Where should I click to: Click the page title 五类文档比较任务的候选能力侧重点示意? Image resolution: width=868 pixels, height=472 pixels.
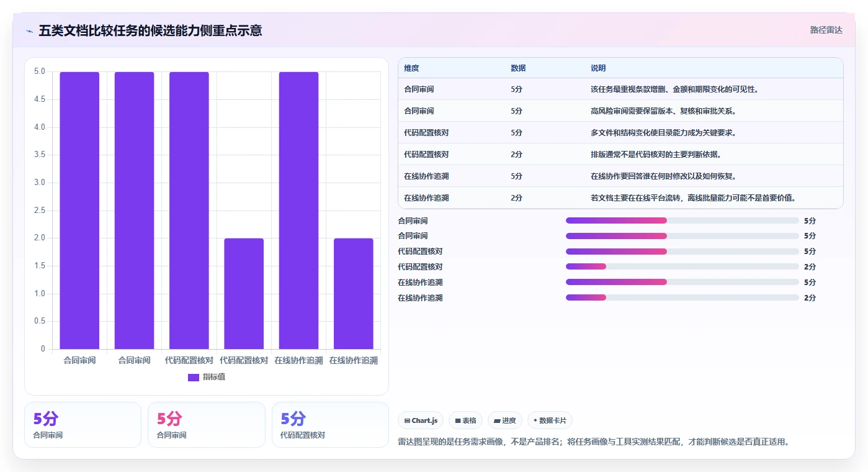pyautogui.click(x=150, y=30)
